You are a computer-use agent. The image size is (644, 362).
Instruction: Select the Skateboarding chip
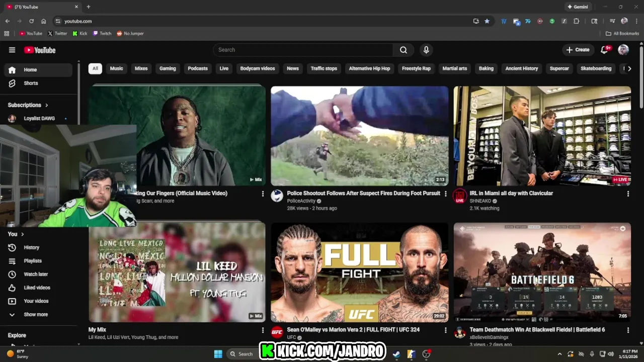click(x=596, y=68)
